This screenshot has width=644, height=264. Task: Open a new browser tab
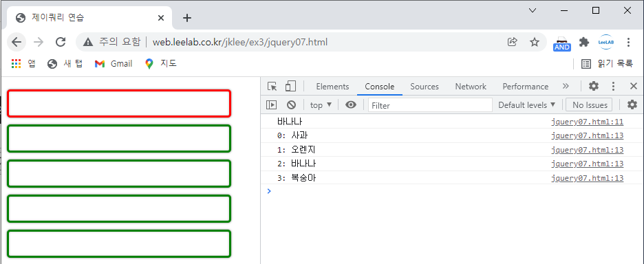pyautogui.click(x=187, y=18)
